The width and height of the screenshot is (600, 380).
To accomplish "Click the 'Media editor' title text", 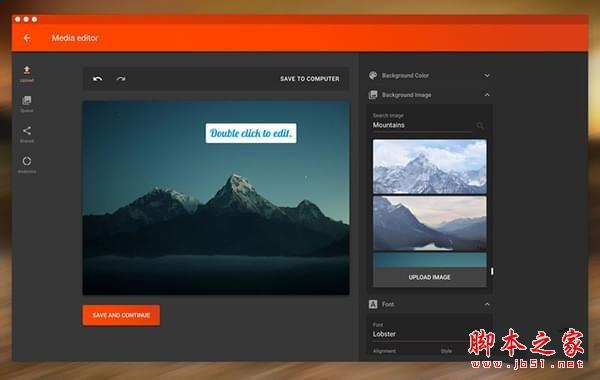I will click(x=75, y=38).
